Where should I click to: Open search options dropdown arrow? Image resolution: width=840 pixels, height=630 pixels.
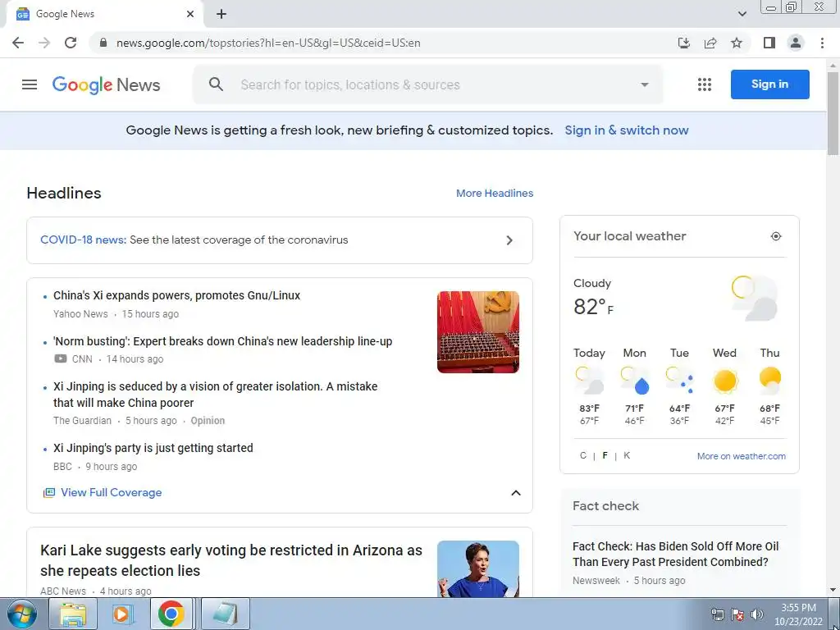tap(645, 84)
